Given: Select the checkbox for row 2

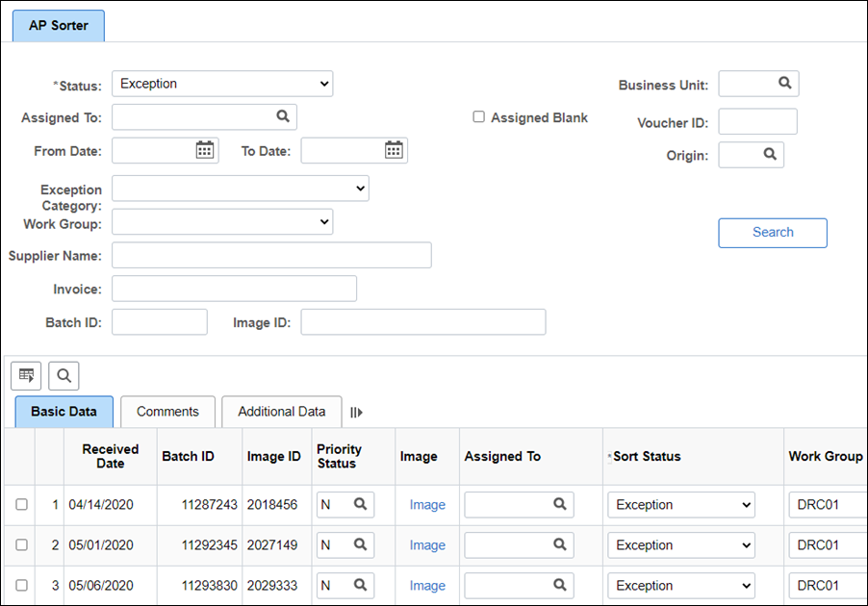Looking at the screenshot, I should click(21, 544).
